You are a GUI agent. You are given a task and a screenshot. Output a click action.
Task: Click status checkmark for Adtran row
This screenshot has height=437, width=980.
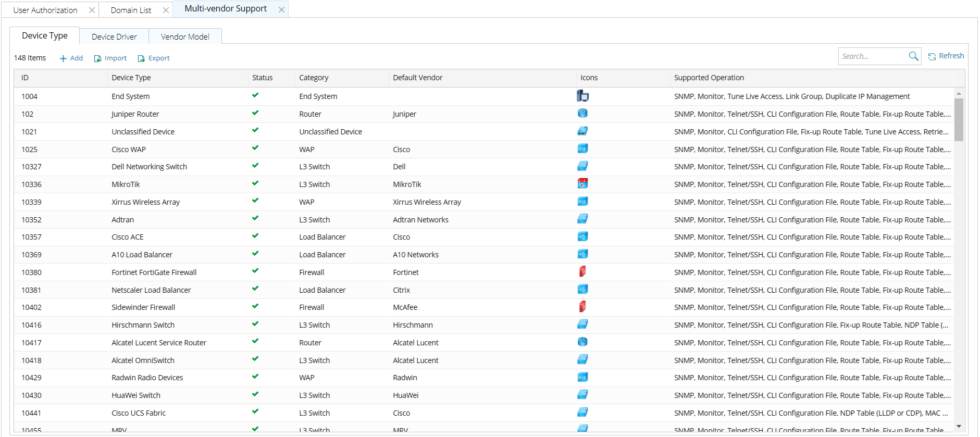tap(255, 218)
